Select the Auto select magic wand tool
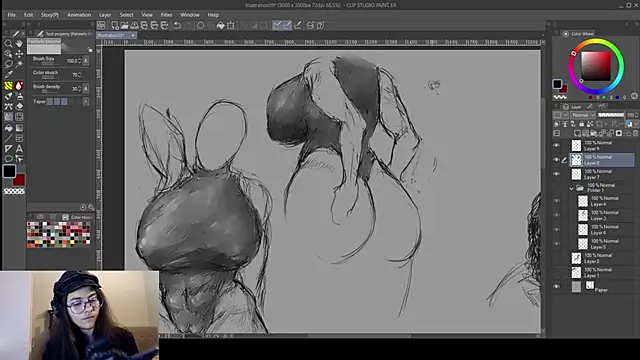The image size is (640, 360). point(19,64)
